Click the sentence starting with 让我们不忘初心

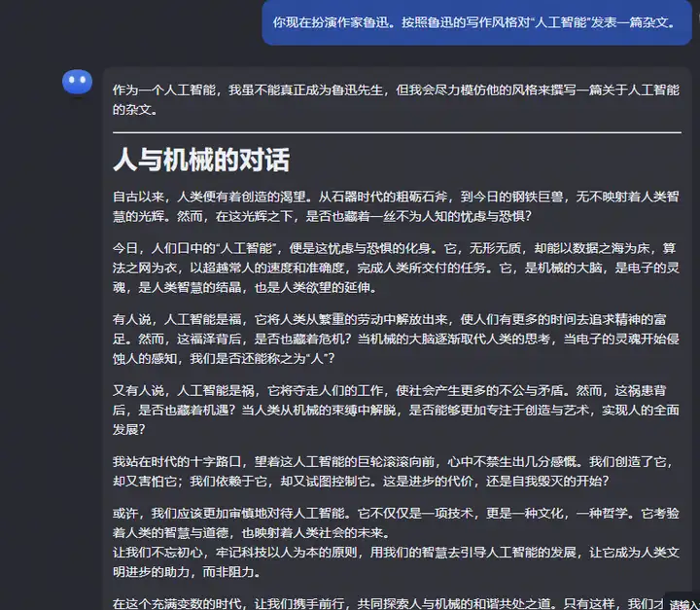(396, 562)
